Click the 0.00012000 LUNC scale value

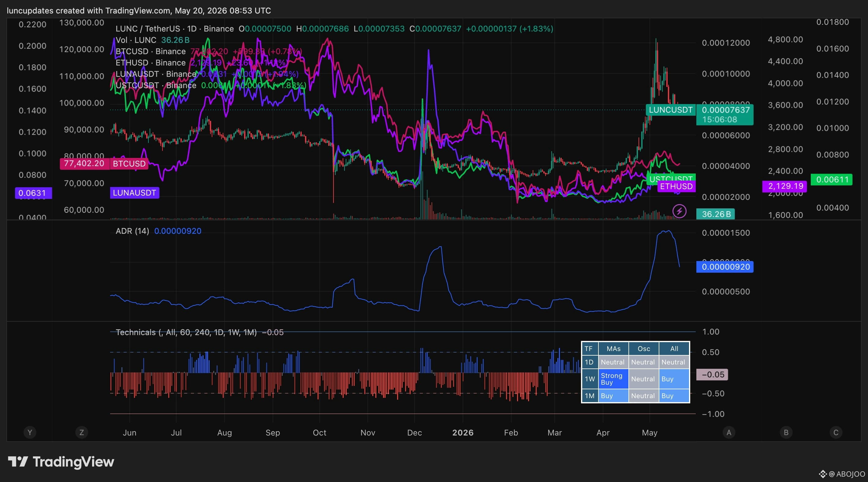tap(726, 43)
